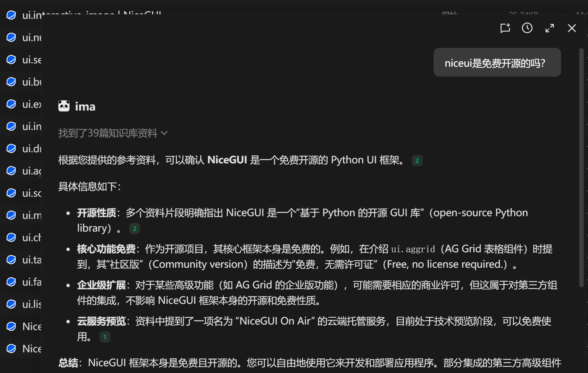The width and height of the screenshot is (588, 373).
Task: Click web icon beside ui.se entry
Action: coord(11,60)
